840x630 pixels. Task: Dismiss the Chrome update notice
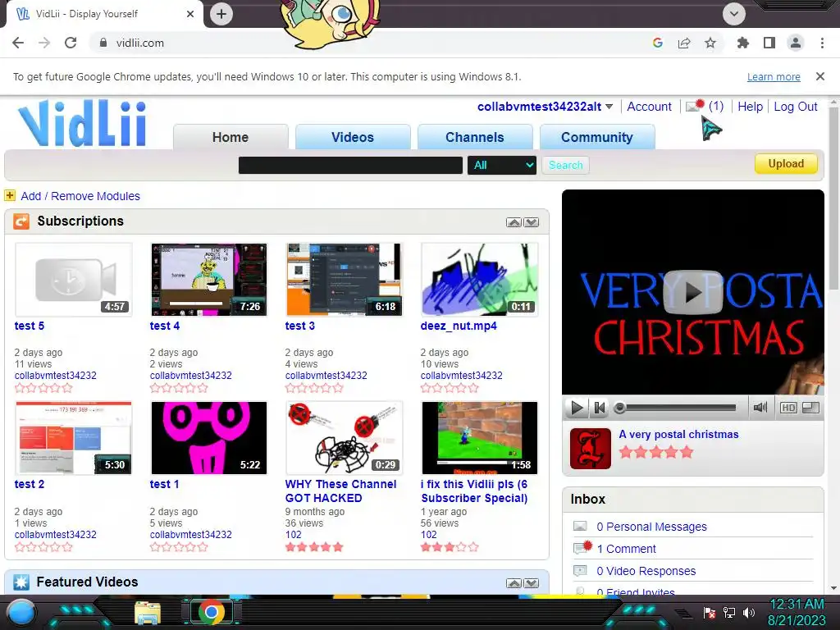(x=819, y=76)
